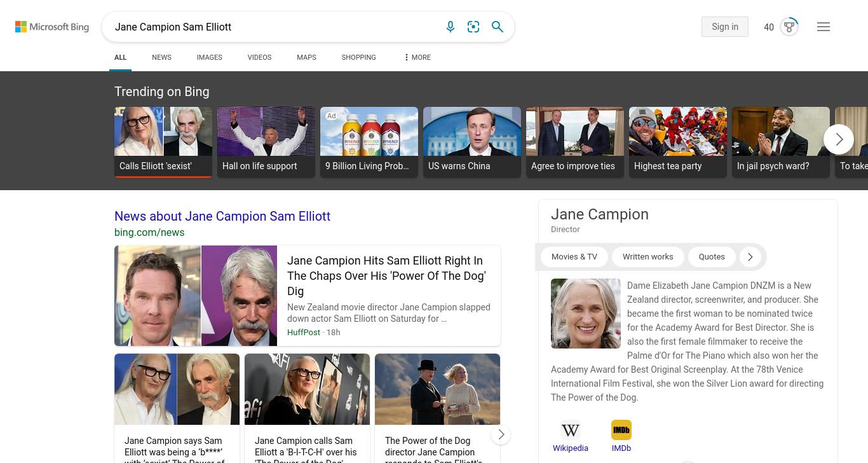Select the Quotes chip
Screen dimensions: 868x463
[x=712, y=257]
